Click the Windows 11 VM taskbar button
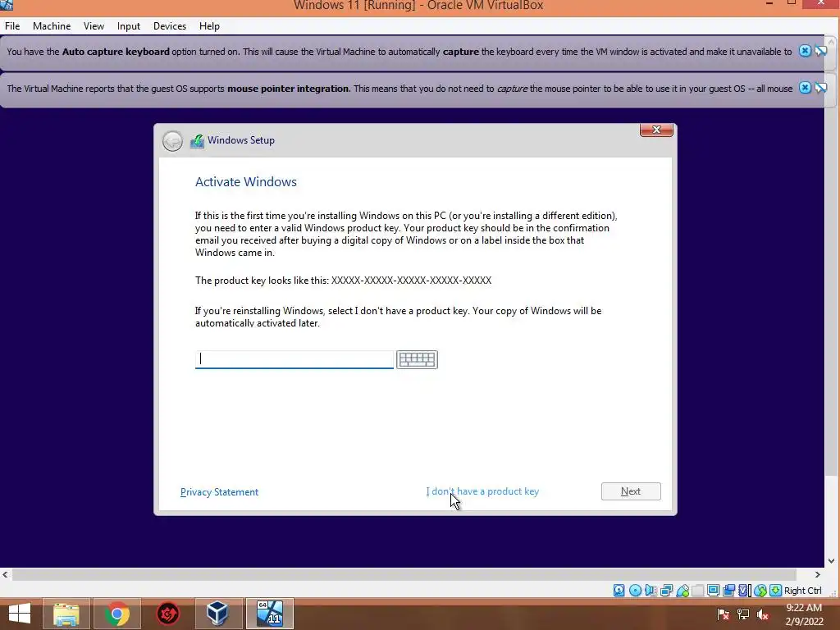 click(269, 614)
